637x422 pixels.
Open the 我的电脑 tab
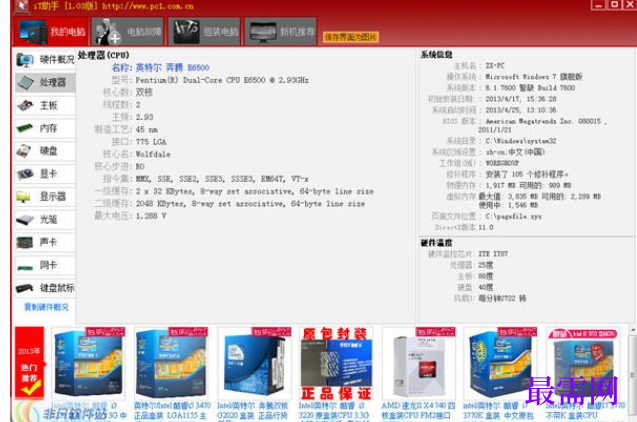[x=51, y=31]
